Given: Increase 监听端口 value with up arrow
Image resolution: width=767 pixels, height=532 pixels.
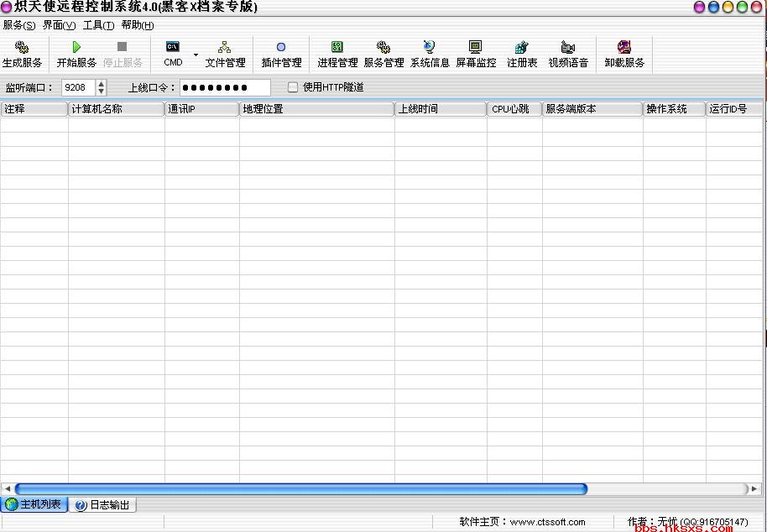Looking at the screenshot, I should (x=102, y=83).
